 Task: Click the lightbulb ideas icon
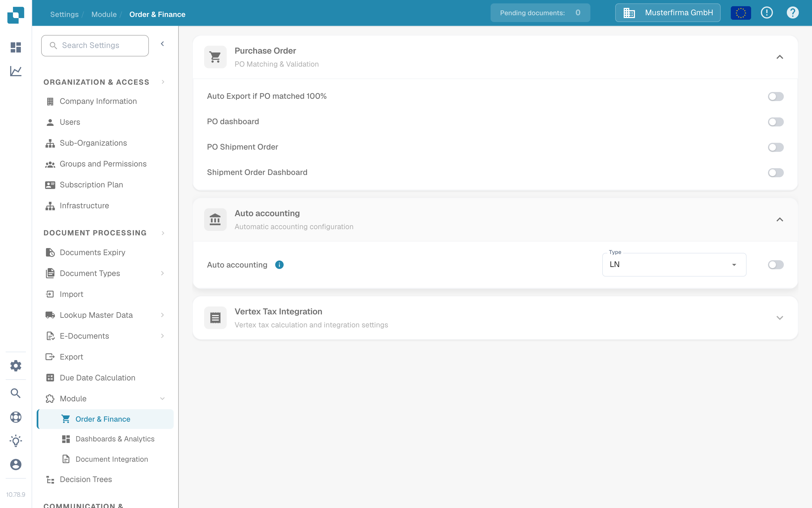(x=16, y=441)
